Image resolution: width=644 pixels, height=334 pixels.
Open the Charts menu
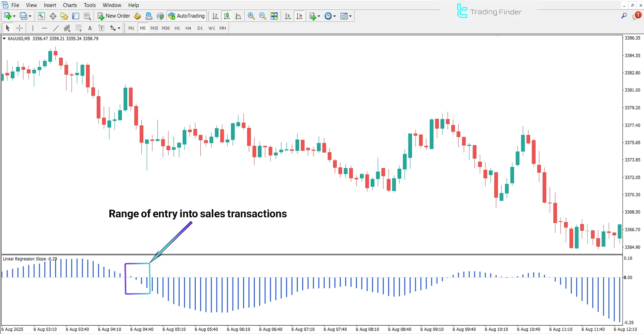(69, 5)
